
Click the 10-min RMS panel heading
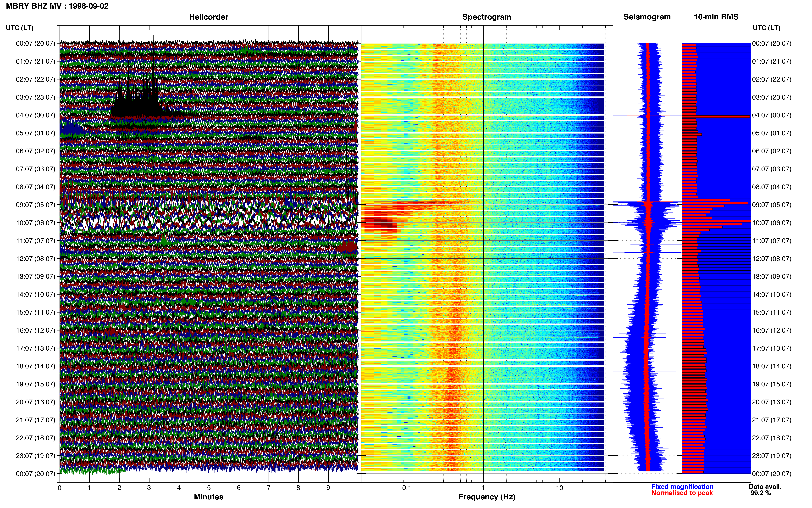(x=716, y=17)
